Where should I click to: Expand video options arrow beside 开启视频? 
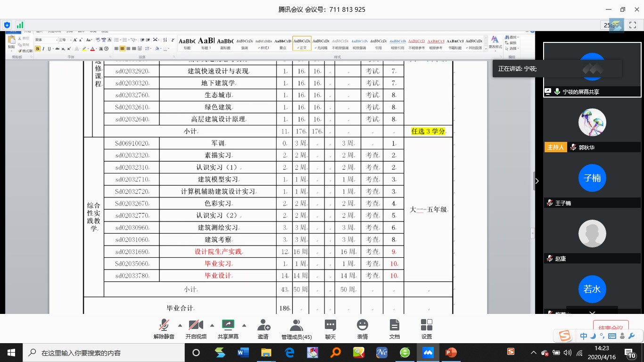coord(212,325)
